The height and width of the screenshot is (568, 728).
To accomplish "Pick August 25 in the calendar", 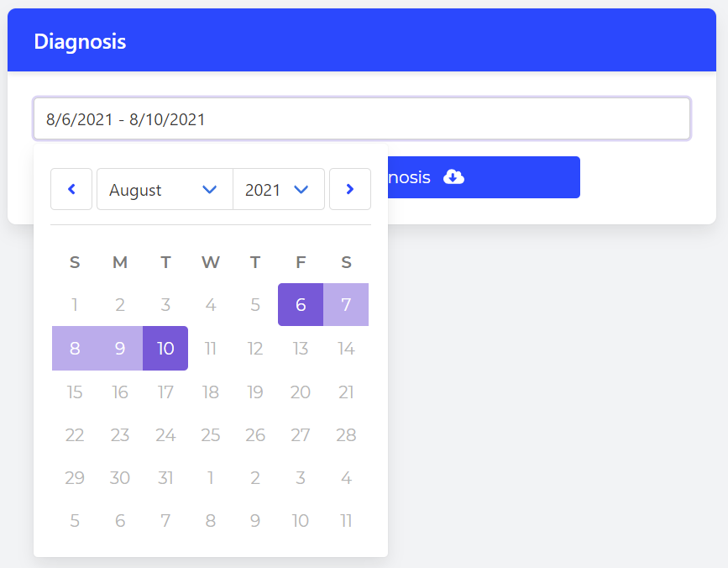I will 210,434.
